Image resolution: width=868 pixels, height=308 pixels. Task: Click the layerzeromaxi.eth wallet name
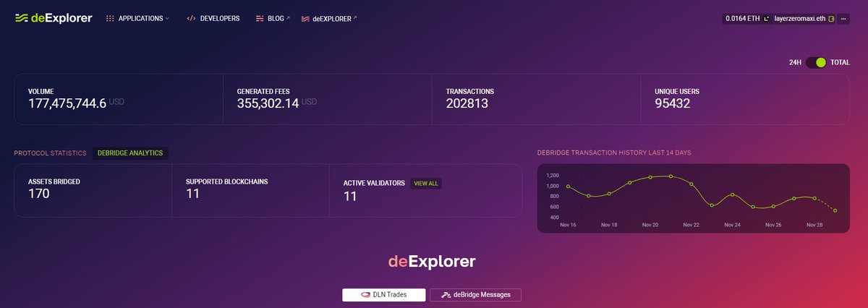pos(799,18)
